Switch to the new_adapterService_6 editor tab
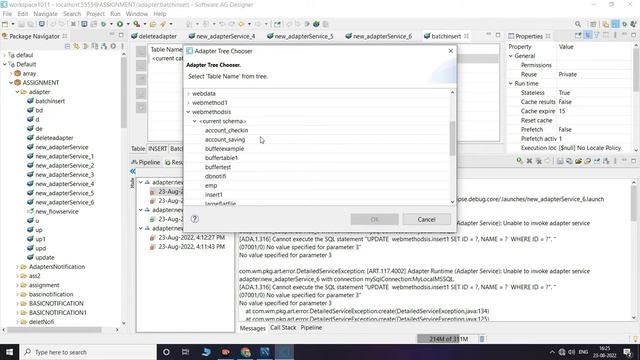Viewport: 640px width, 360px height. pos(378,36)
